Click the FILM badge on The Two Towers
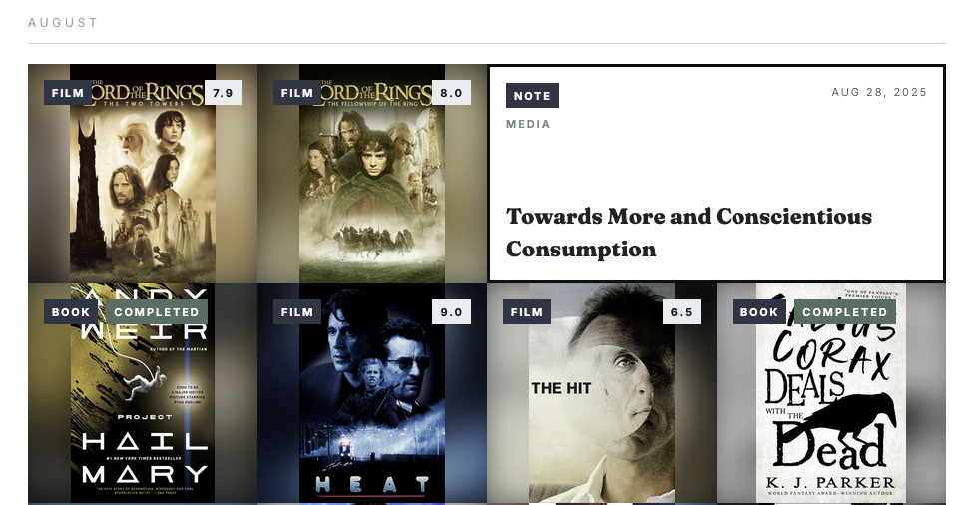This screenshot has height=505, width=980. tap(68, 93)
